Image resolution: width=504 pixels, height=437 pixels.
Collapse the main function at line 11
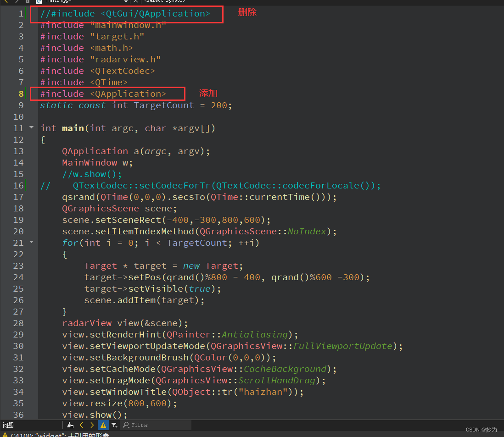[x=31, y=128]
